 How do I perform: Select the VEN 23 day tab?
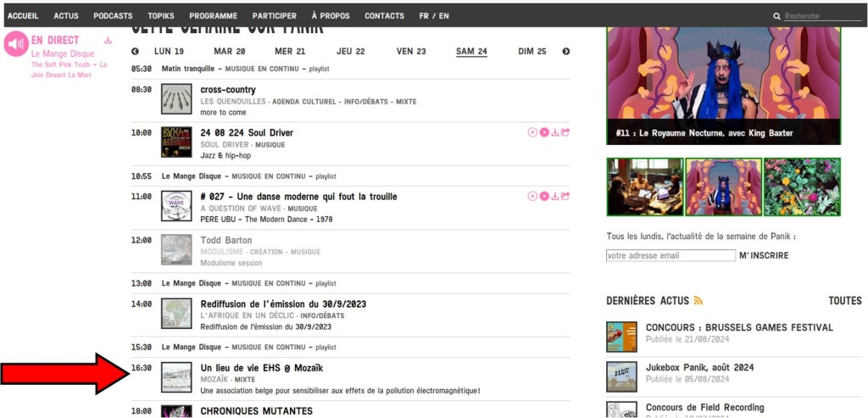pos(411,52)
